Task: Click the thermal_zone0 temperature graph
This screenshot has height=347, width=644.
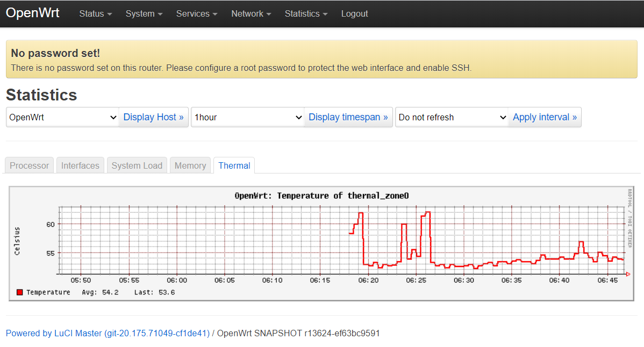Action: (x=321, y=244)
